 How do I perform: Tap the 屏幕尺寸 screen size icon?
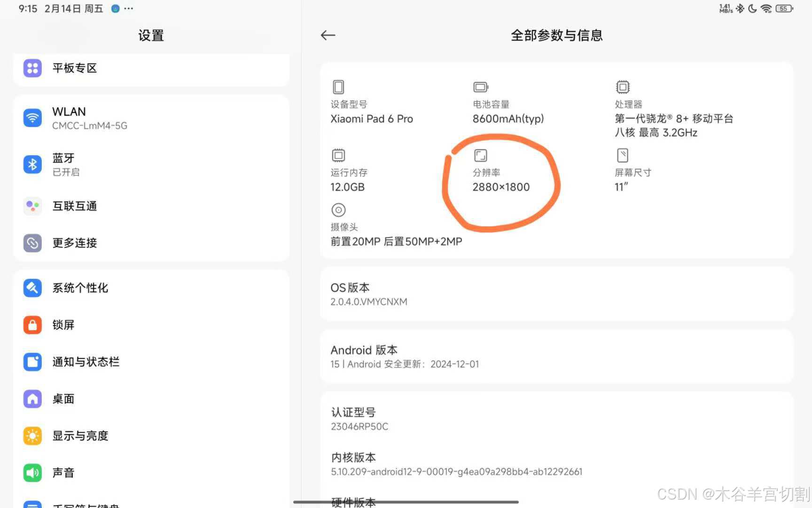(623, 155)
